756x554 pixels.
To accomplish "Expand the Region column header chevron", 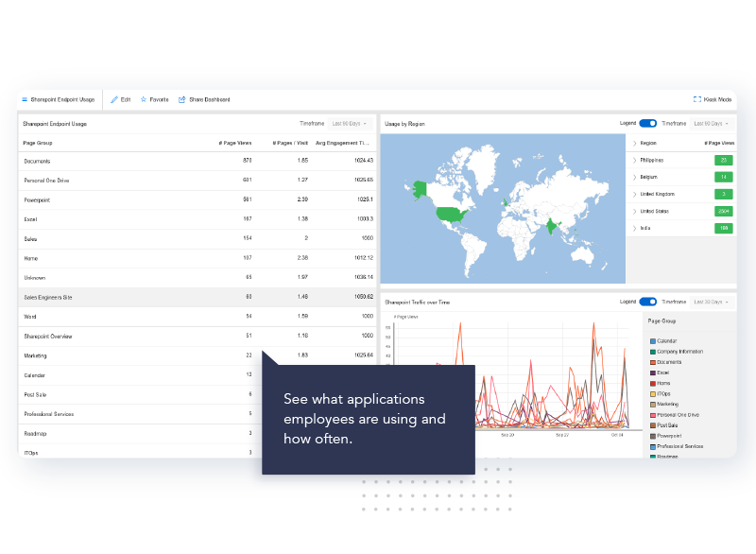I will coord(634,143).
